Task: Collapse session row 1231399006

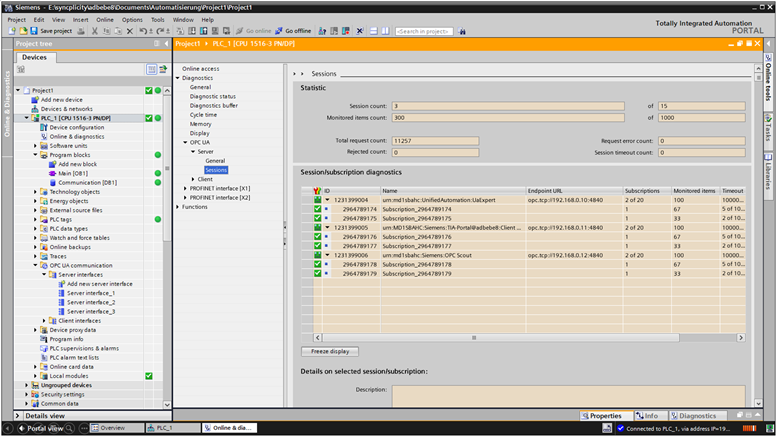Action: [327, 255]
